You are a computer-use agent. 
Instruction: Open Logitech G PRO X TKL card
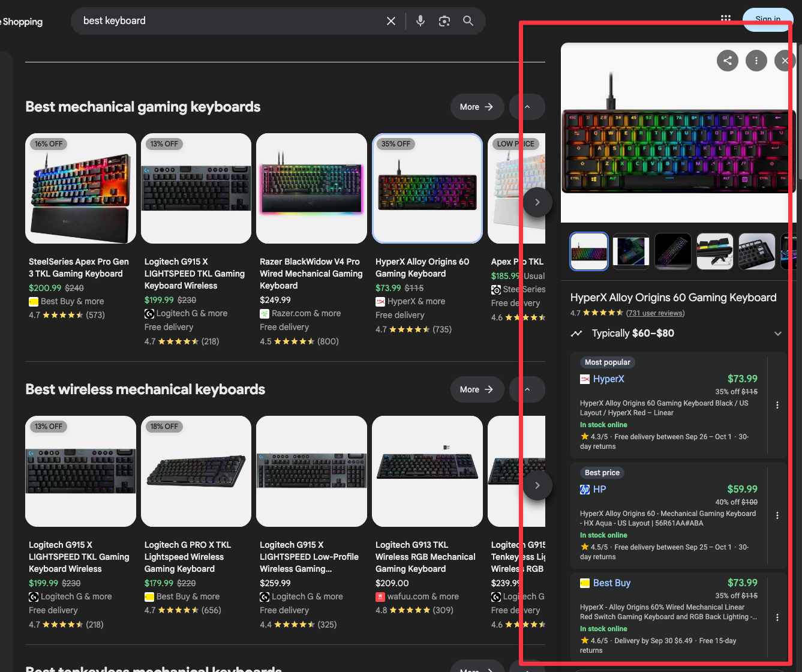coord(196,471)
